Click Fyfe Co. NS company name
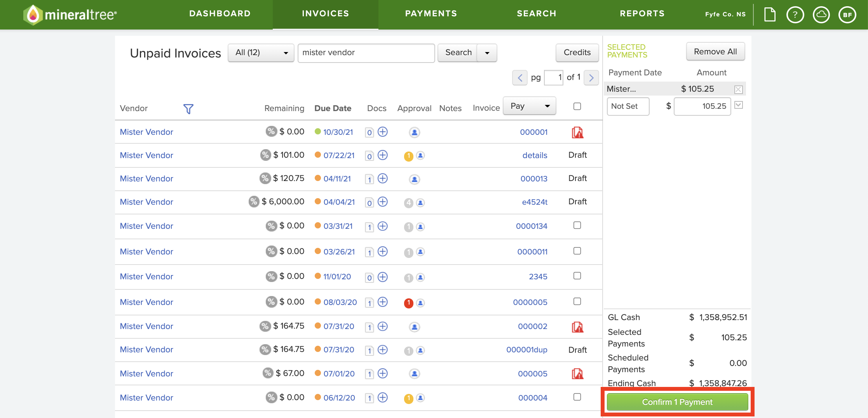 click(x=725, y=14)
